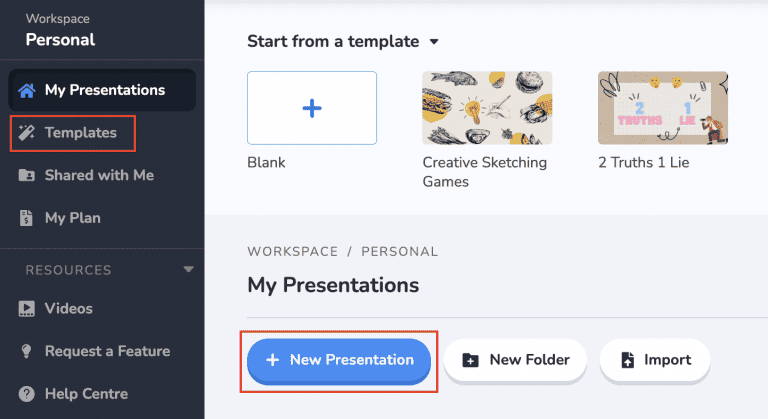The width and height of the screenshot is (768, 419).
Task: Click the Videos play icon
Action: [26, 309]
